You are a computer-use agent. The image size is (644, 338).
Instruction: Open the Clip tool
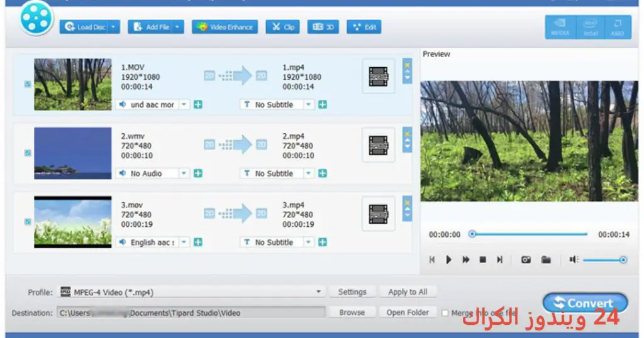pos(282,27)
